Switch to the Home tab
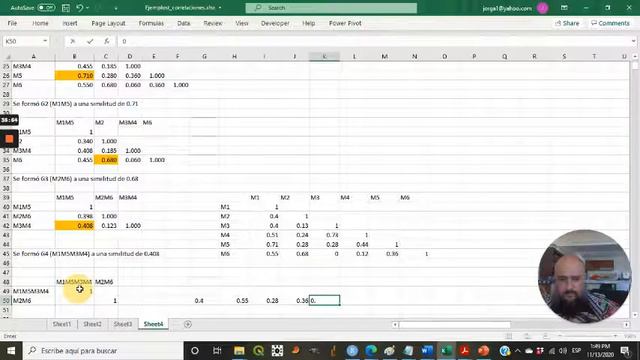The width and height of the screenshot is (640, 360). [x=40, y=23]
